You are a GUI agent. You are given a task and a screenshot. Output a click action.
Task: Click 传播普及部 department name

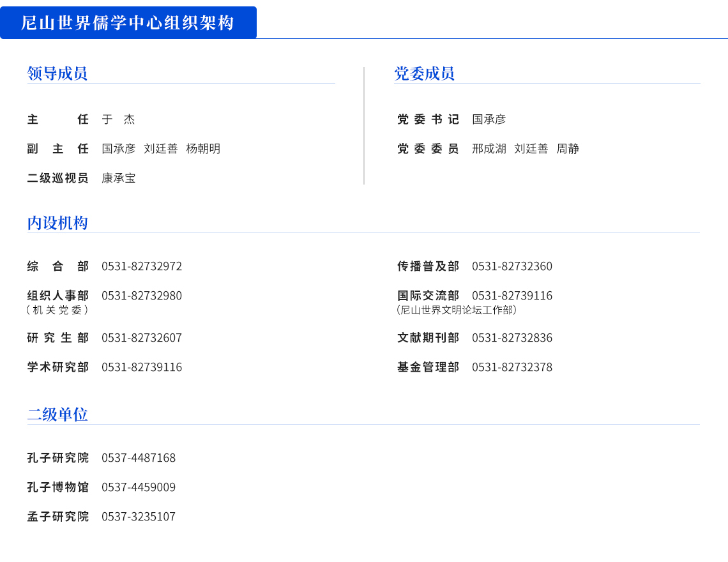[x=427, y=266]
